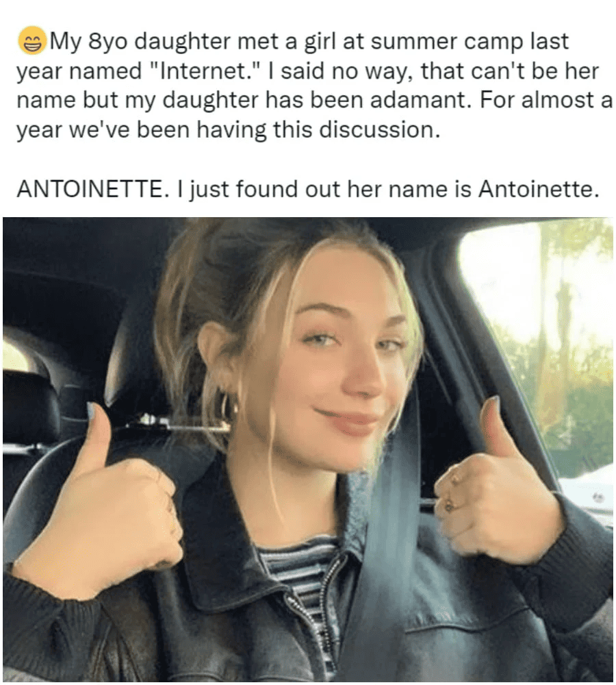
Task: Click the grinning emoji before the text
Action: (32, 40)
